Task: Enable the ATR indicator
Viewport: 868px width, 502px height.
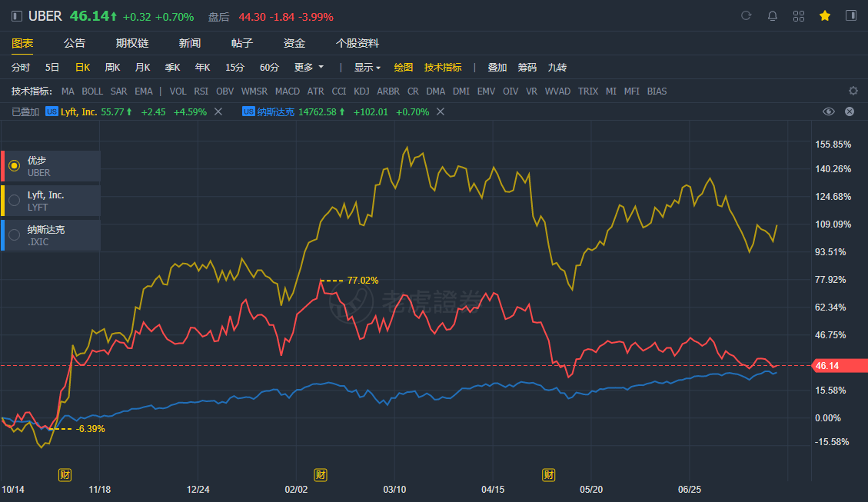Action: click(315, 91)
